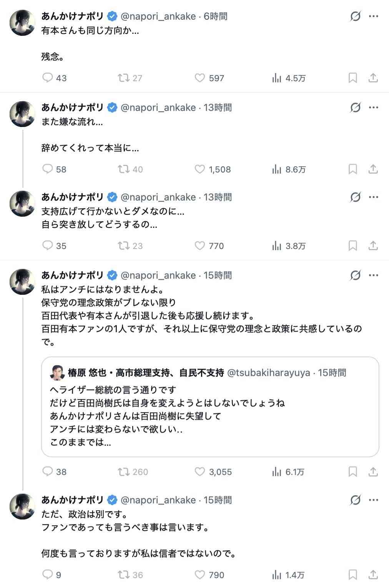Click the あんかけナポリ avatar on last tweet
Image resolution: width=389 pixels, height=588 pixels.
click(22, 506)
